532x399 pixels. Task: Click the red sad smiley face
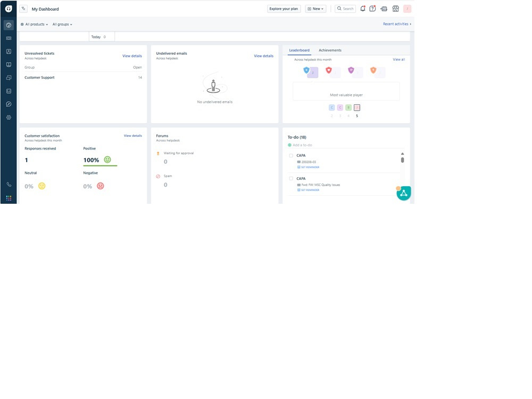click(x=101, y=186)
